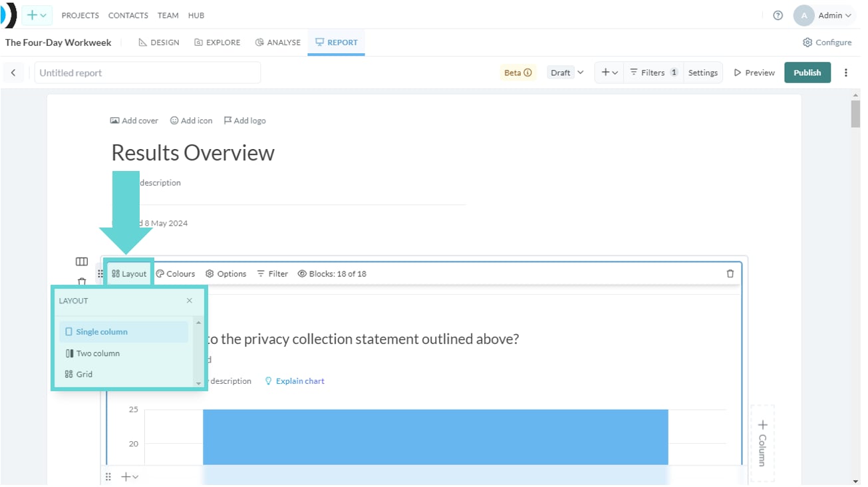This screenshot has width=868, height=487.
Task: Preview the report
Action: point(754,73)
